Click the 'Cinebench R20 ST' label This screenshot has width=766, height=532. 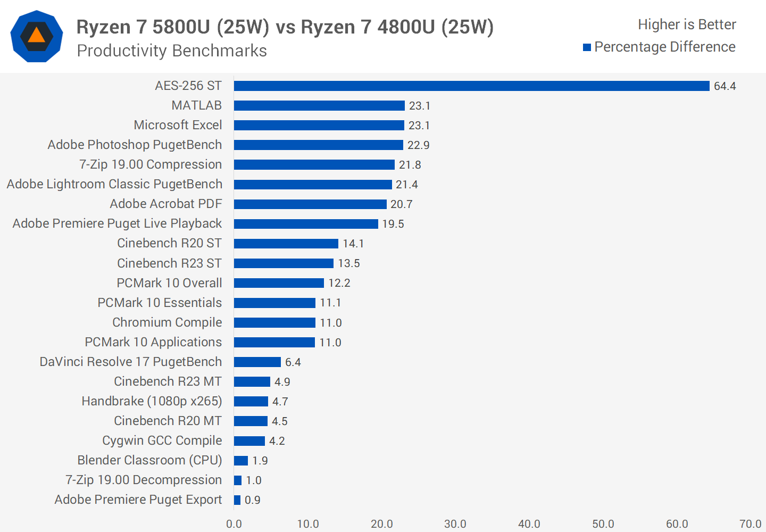point(170,243)
